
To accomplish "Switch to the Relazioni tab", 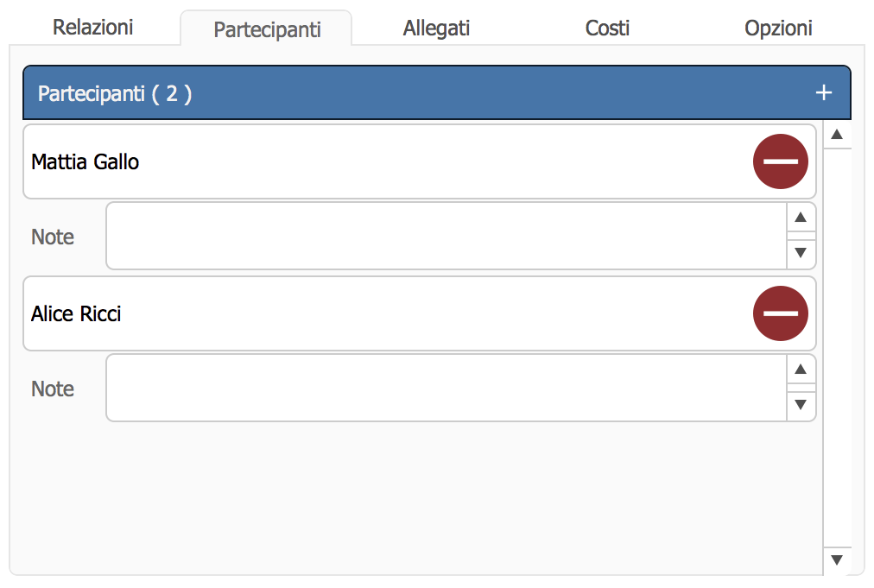I will click(x=92, y=28).
